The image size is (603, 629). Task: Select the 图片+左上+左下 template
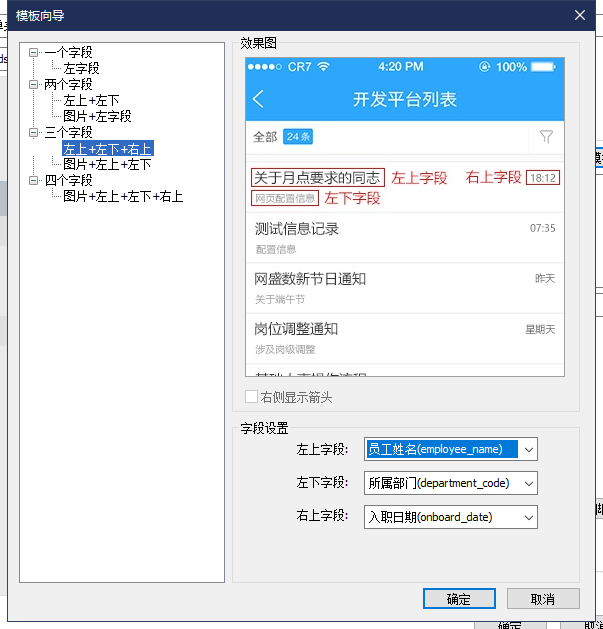pos(108,164)
